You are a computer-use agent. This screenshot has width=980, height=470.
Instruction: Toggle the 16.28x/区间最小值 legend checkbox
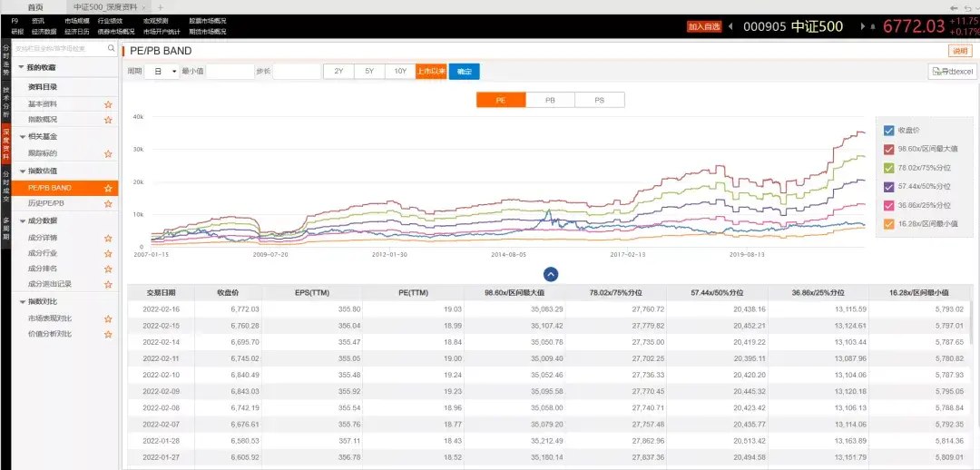[888, 224]
